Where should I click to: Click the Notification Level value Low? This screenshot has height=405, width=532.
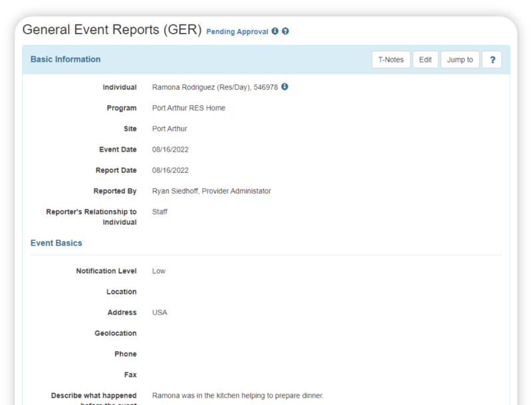158,271
